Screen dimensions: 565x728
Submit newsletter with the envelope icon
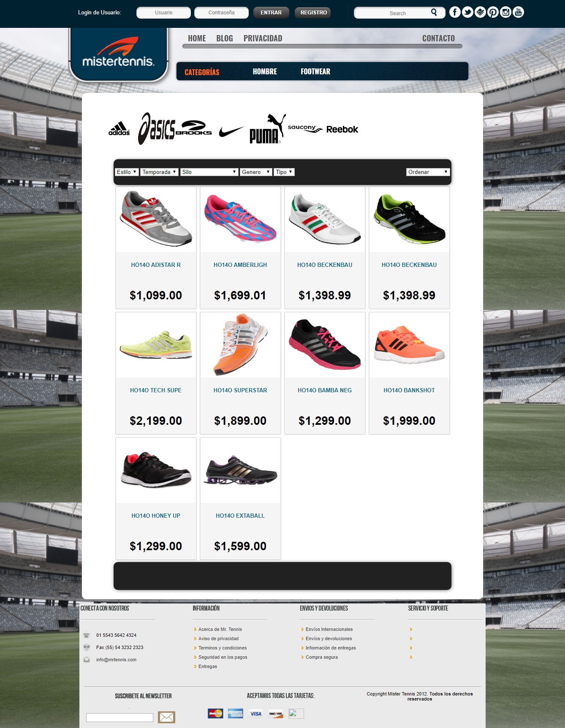(166, 717)
